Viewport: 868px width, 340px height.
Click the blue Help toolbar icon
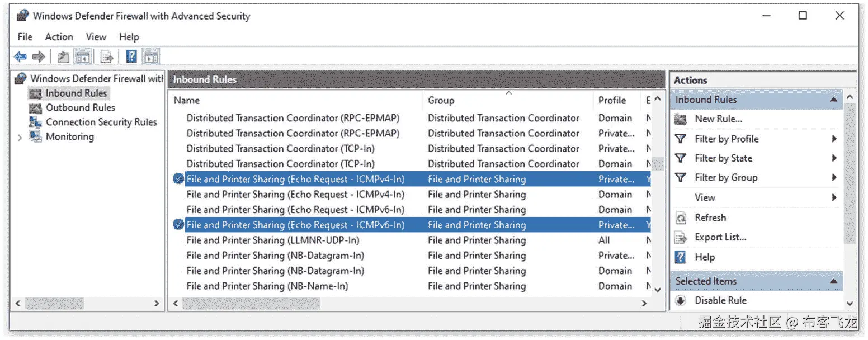pos(131,56)
